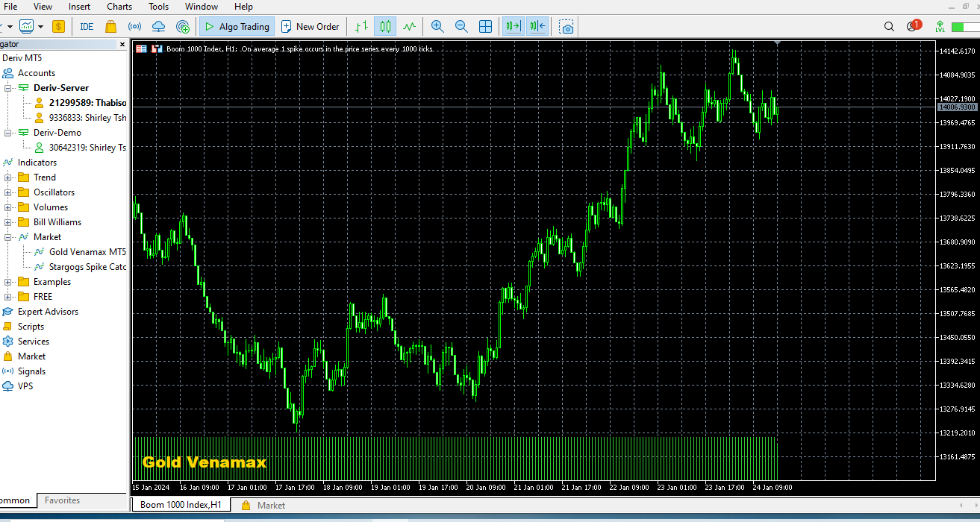Open the Insert menu
Viewport: 980px width, 522px height.
click(79, 7)
